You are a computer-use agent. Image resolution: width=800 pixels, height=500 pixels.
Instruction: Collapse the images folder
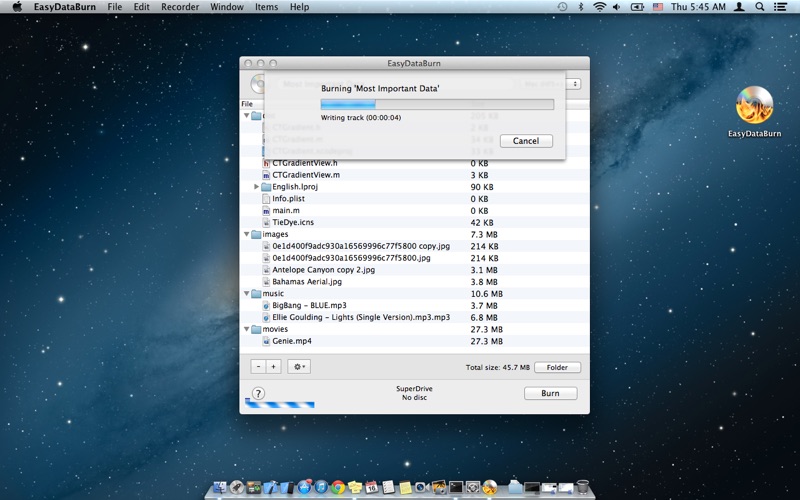tap(246, 234)
